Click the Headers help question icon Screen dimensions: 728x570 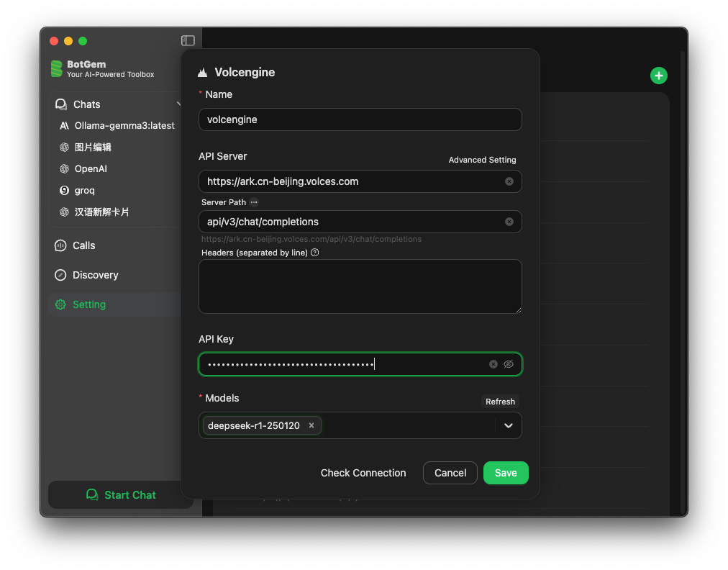(x=314, y=252)
